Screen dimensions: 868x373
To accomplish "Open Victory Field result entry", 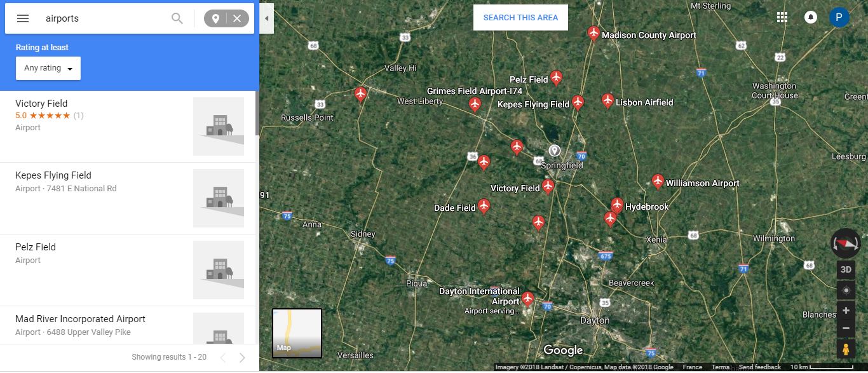I will (128, 126).
